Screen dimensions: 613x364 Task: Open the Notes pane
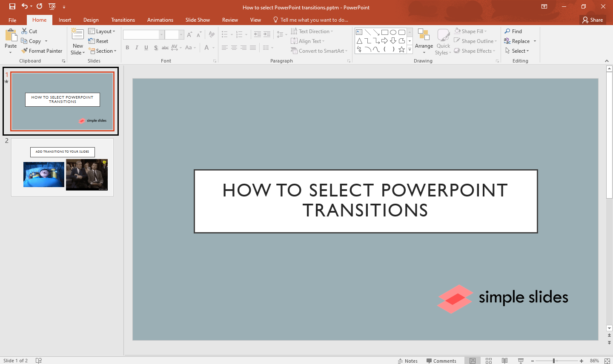408,360
